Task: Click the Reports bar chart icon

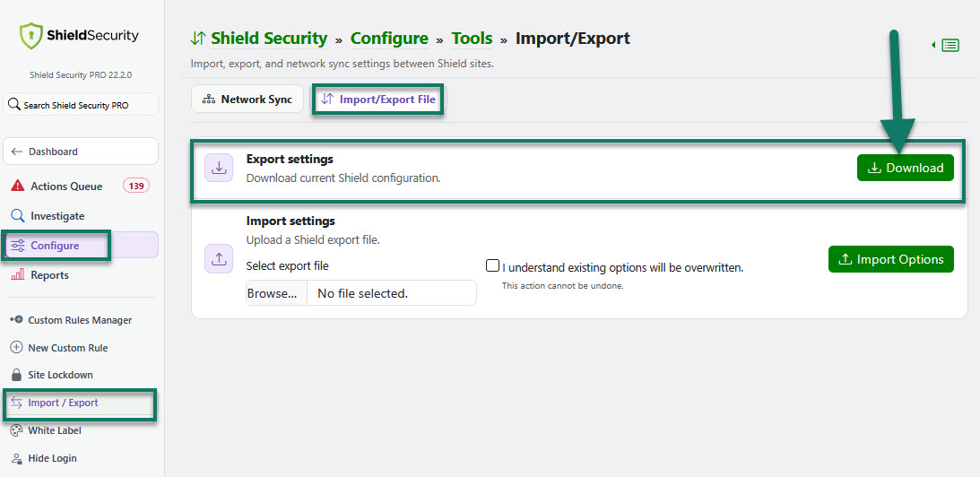Action: click(18, 274)
